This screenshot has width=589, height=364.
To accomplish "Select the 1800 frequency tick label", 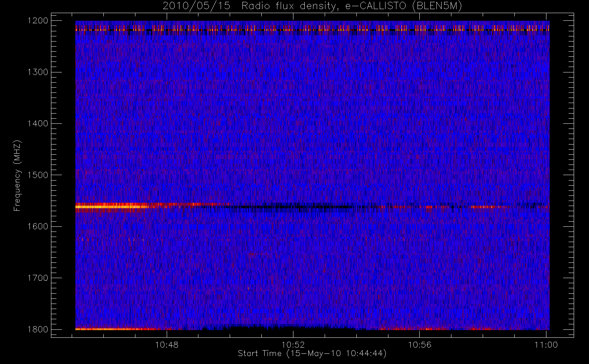I will coord(38,329).
